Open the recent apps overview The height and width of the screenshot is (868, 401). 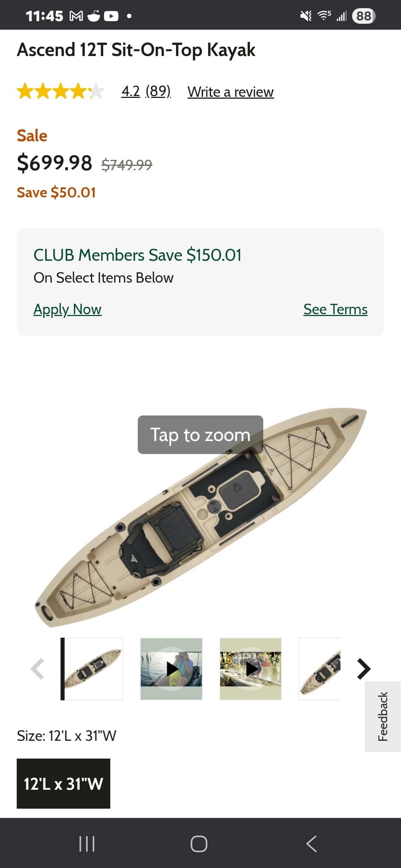tap(87, 844)
